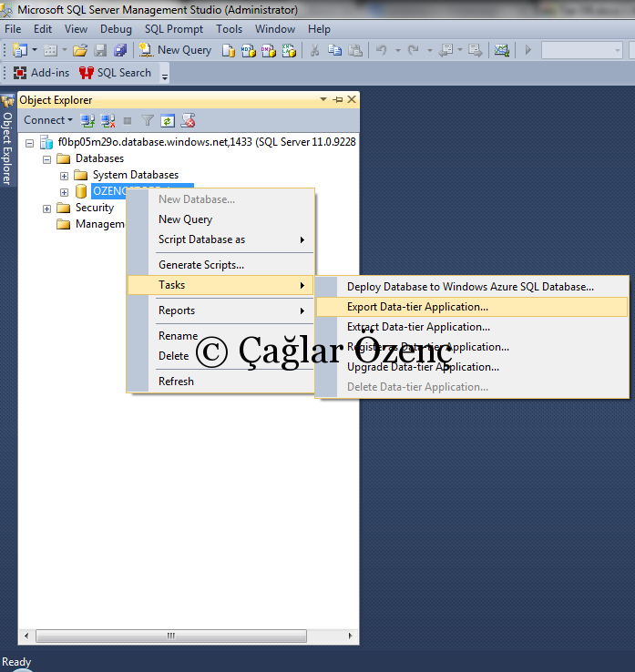This screenshot has width=635, height=672.
Task: Click the New Query toolbar button
Action: pos(175,50)
